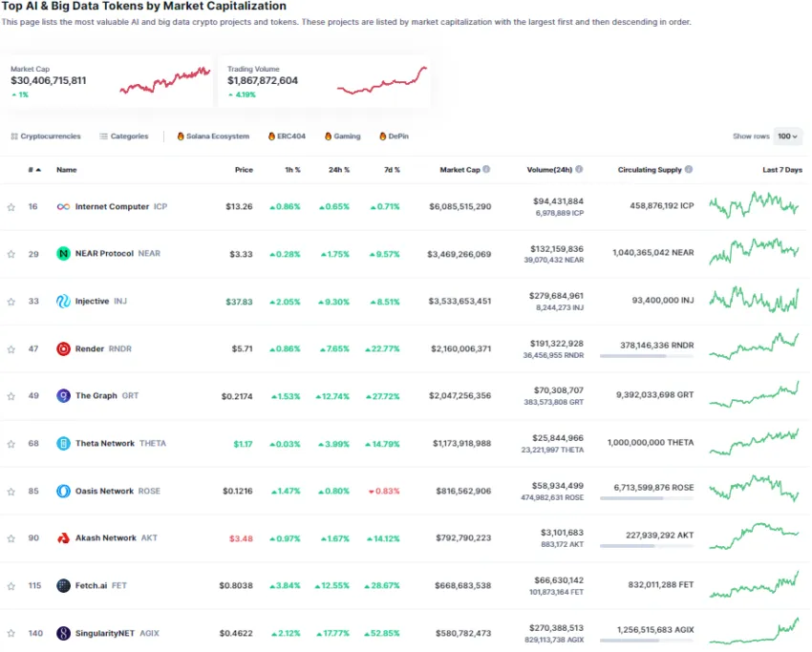Open the Injective coin page

click(92, 301)
